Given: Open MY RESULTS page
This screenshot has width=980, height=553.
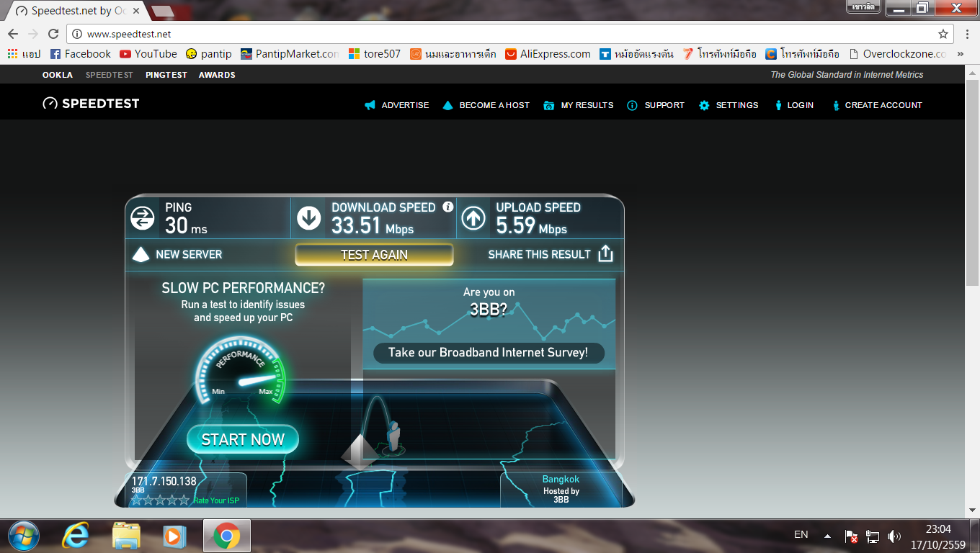Looking at the screenshot, I should (x=587, y=105).
